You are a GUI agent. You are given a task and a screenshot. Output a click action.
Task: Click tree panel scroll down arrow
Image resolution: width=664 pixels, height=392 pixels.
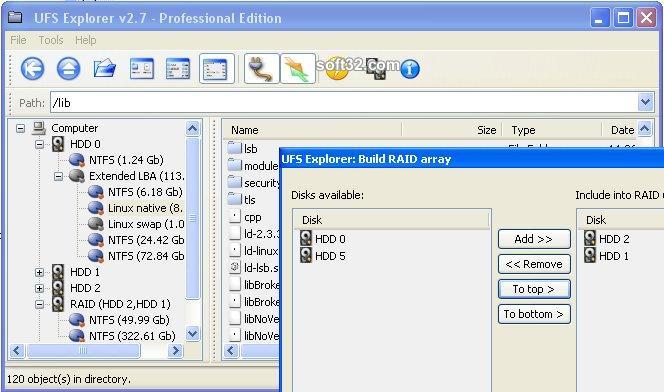[193, 334]
